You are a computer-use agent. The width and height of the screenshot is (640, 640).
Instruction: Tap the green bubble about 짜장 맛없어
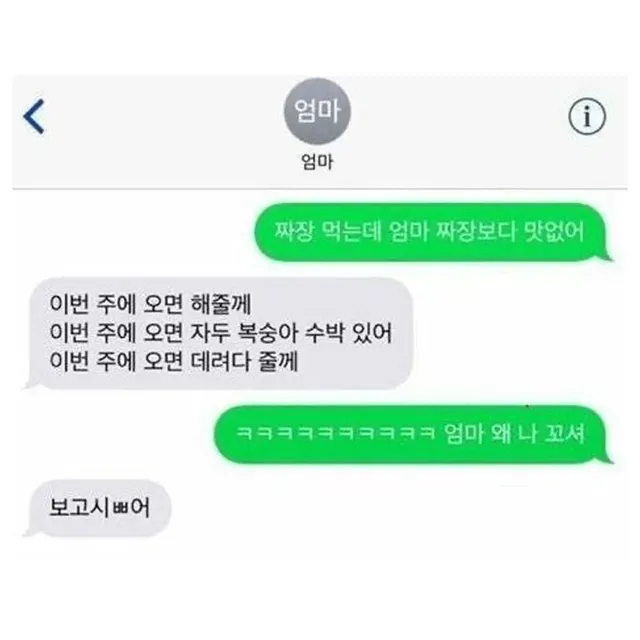(433, 232)
